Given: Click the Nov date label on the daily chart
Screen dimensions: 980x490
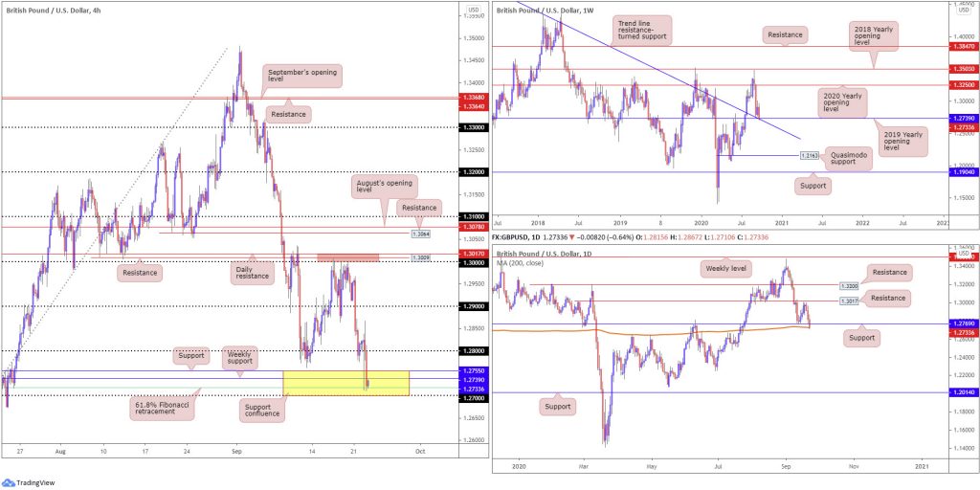Looking at the screenshot, I should 853,466.
